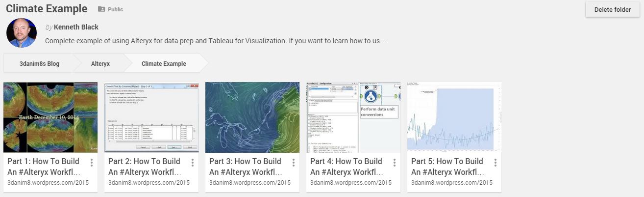
Task: Open the Part 4 data unit conversions thumbnail
Action: [353, 117]
